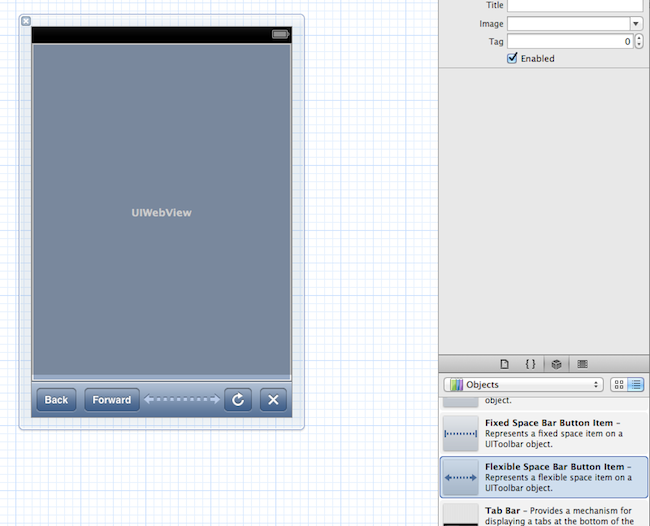
Task: Click 'Flexible Space Bar Button Item' title text
Action: pyautogui.click(x=555, y=467)
